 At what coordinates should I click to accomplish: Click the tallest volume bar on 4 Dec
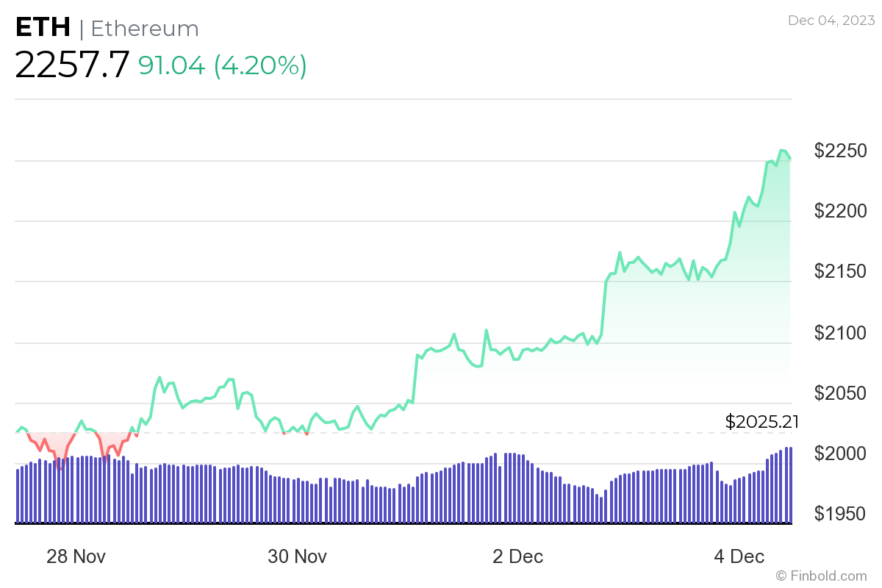788,485
